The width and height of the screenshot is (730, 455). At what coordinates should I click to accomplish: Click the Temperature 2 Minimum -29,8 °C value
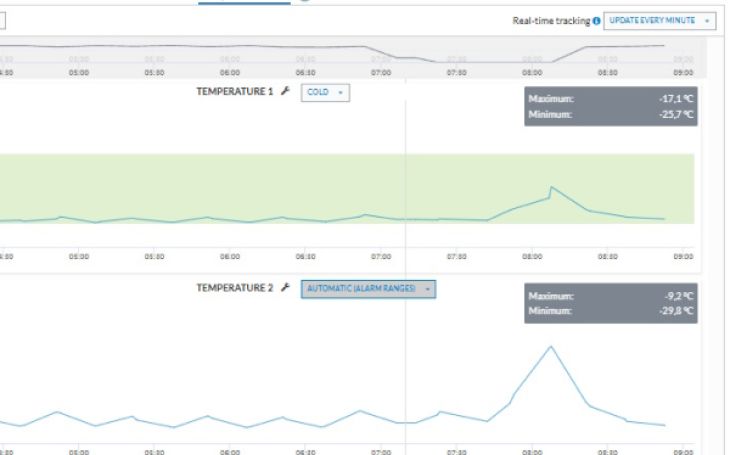pos(676,311)
